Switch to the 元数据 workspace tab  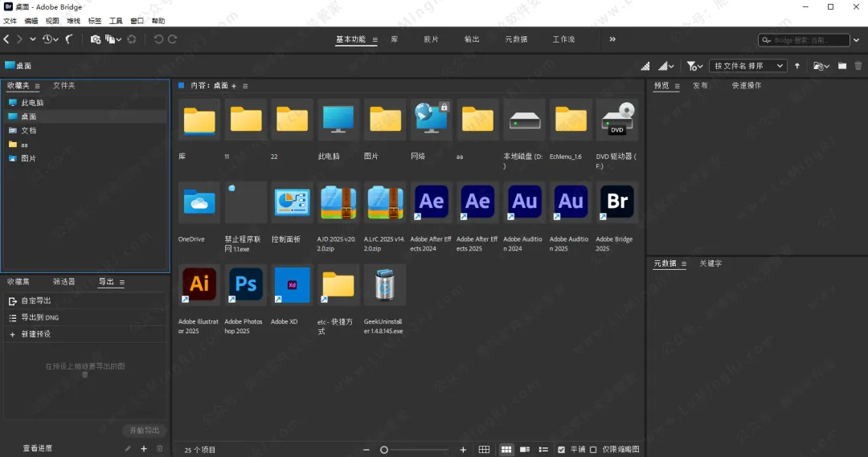point(516,39)
